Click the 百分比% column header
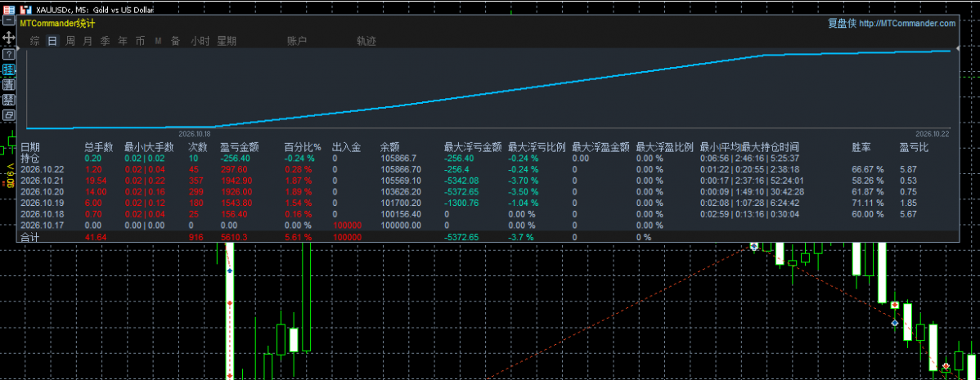980x380 pixels. pyautogui.click(x=303, y=147)
